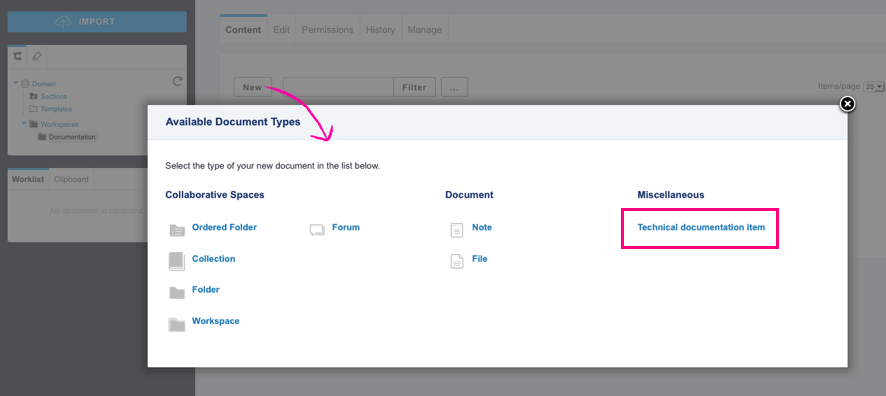Open the History tab
This screenshot has height=396, width=886.
click(380, 30)
